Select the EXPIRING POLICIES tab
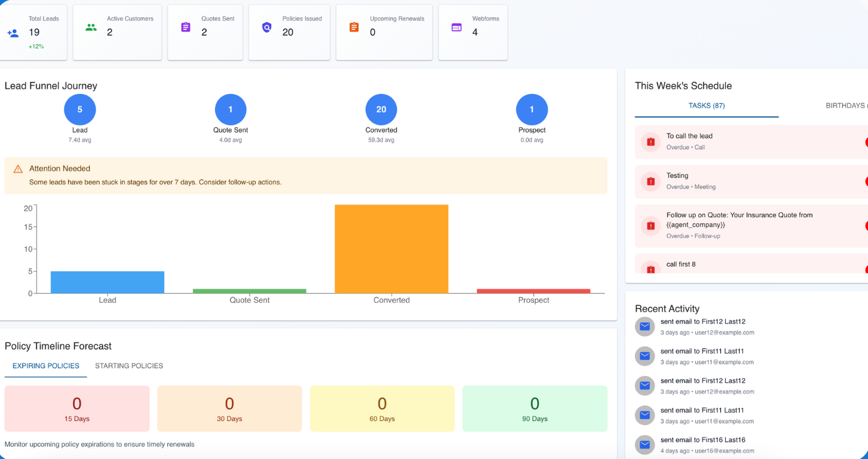Screen dimensions: 868x459 [x=45, y=366]
